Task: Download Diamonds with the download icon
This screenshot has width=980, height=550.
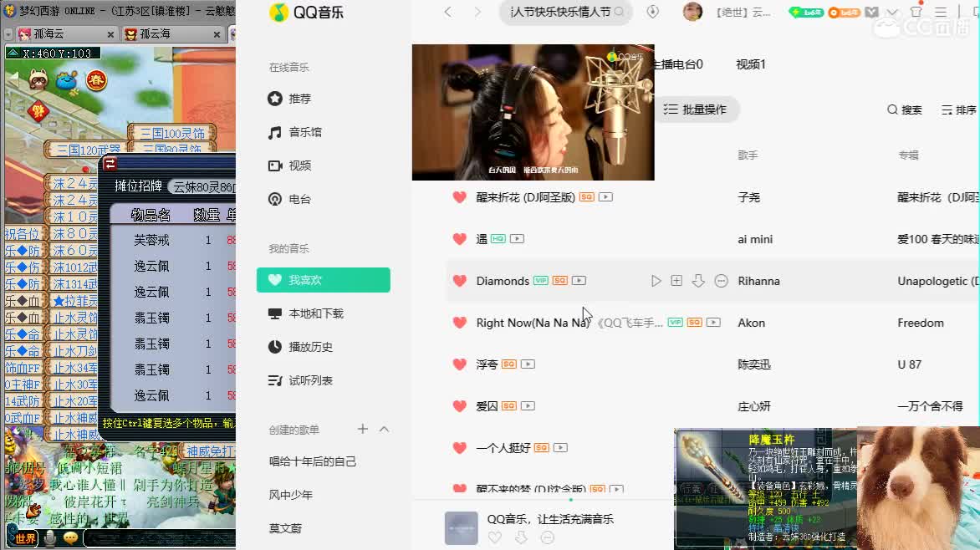Action: (x=698, y=281)
